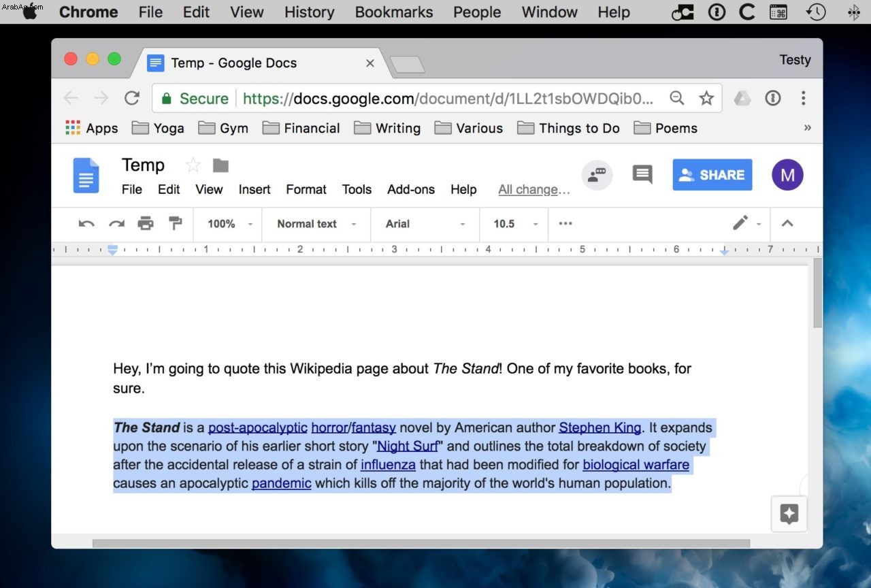Star the Temp document

[193, 165]
